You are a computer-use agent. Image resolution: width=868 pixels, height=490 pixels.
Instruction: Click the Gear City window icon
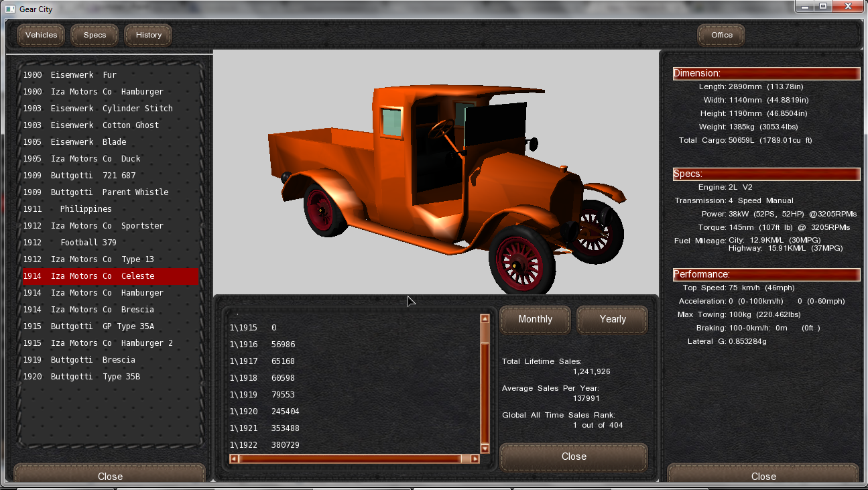(x=10, y=9)
